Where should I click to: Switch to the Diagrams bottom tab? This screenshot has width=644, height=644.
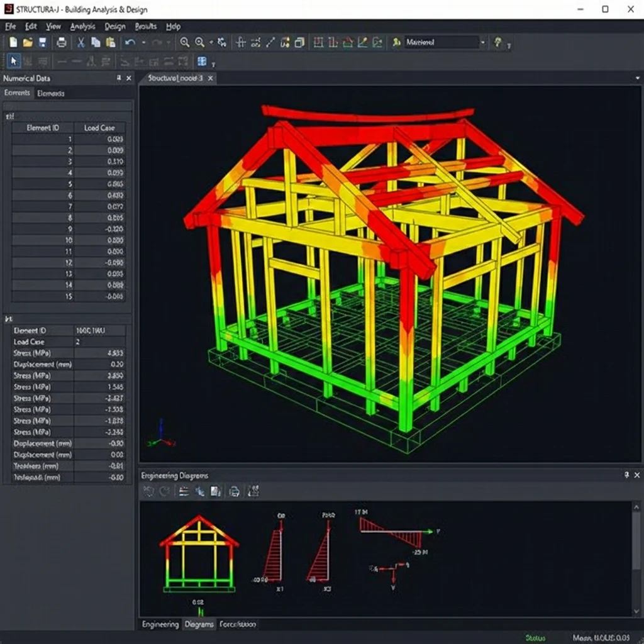(x=199, y=625)
